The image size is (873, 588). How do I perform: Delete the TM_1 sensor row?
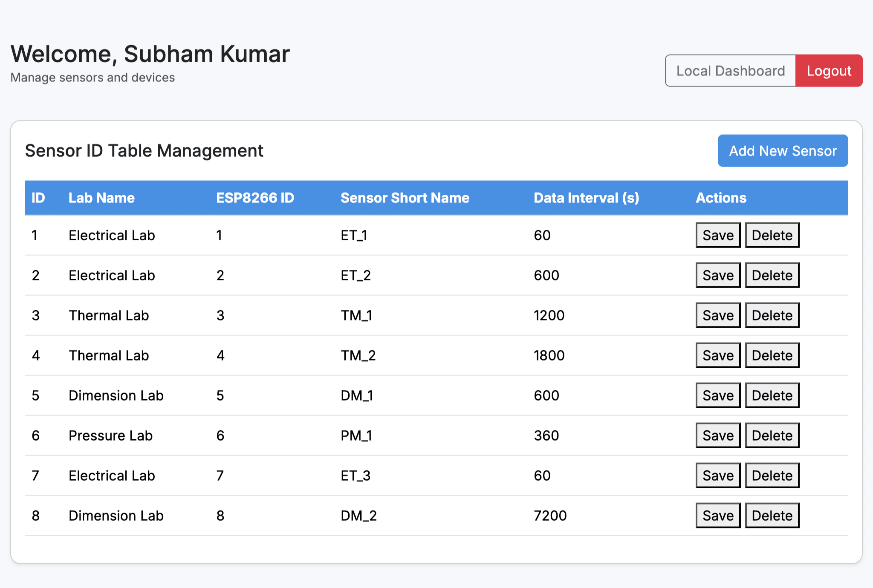(772, 315)
